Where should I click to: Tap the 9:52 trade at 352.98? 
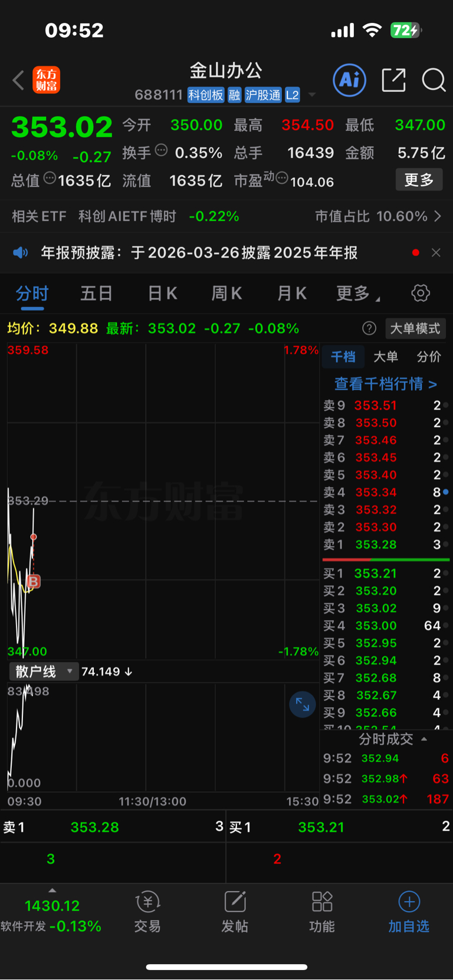[x=386, y=778]
